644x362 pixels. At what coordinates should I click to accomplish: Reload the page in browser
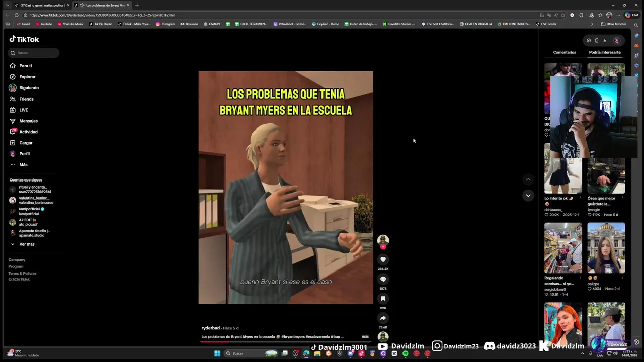point(16,15)
